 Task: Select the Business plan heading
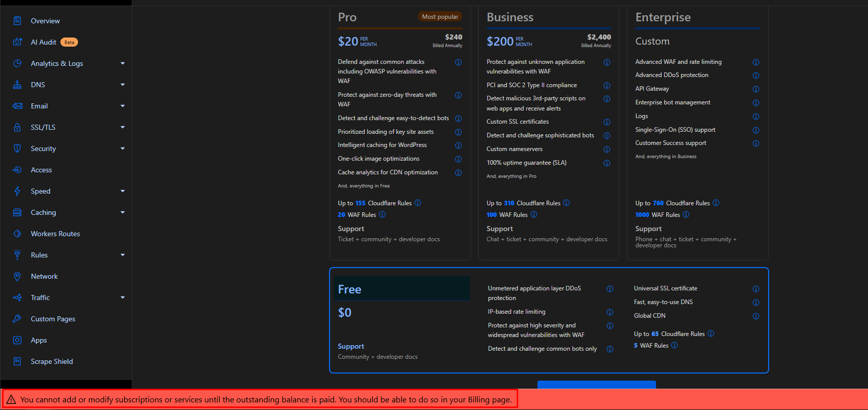(x=510, y=17)
